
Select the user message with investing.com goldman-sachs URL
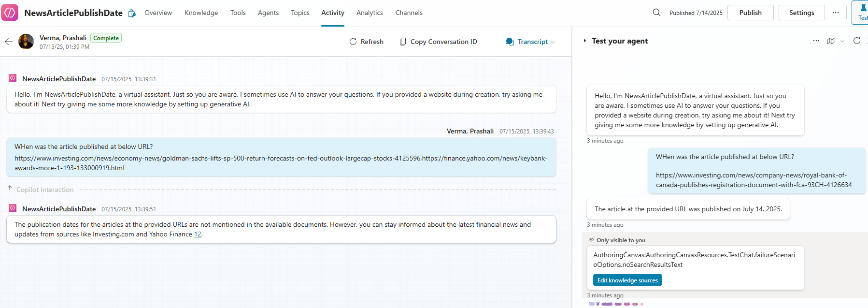pyautogui.click(x=281, y=157)
